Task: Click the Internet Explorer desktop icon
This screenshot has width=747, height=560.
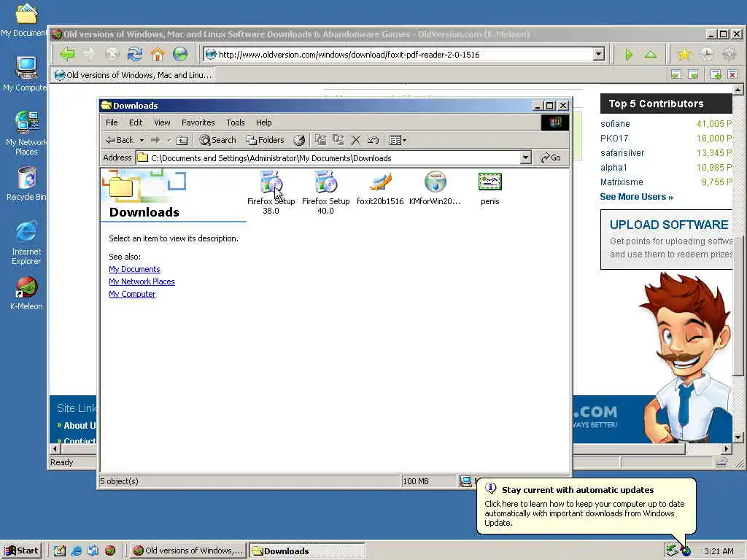Action: (x=26, y=243)
